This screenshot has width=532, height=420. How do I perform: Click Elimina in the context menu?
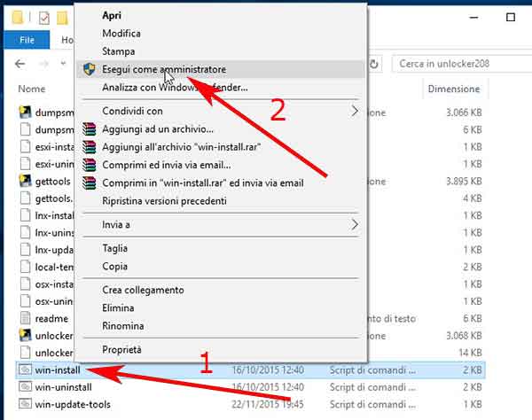pyautogui.click(x=118, y=308)
